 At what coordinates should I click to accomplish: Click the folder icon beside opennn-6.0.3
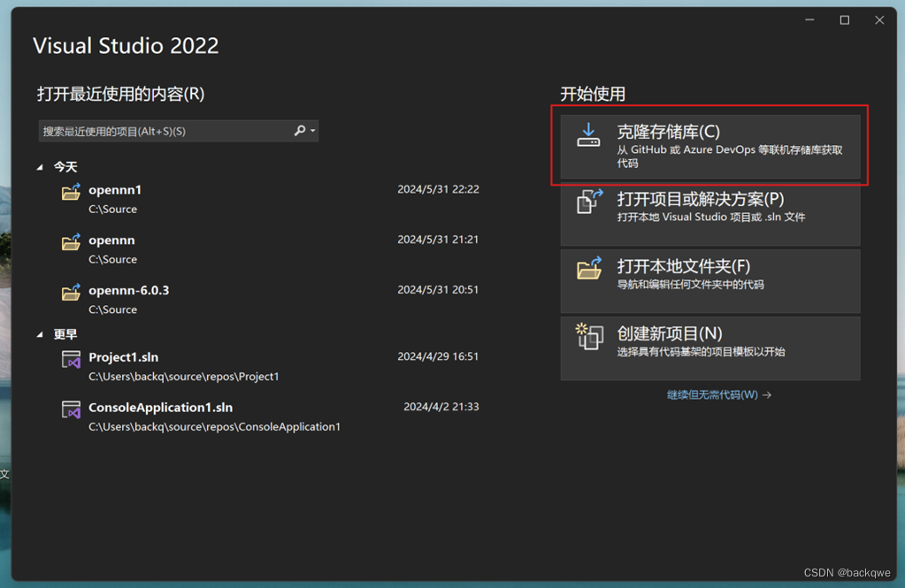pos(71,292)
